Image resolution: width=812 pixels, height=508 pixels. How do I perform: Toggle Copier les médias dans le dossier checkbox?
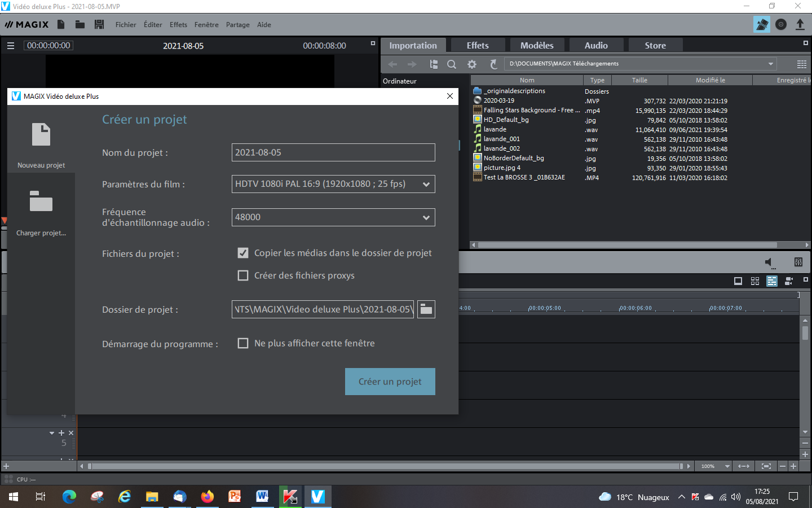pos(243,253)
